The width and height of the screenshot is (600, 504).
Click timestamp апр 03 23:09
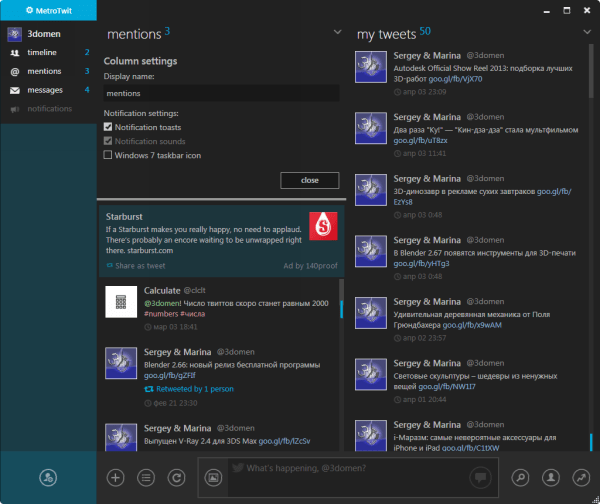(424, 92)
